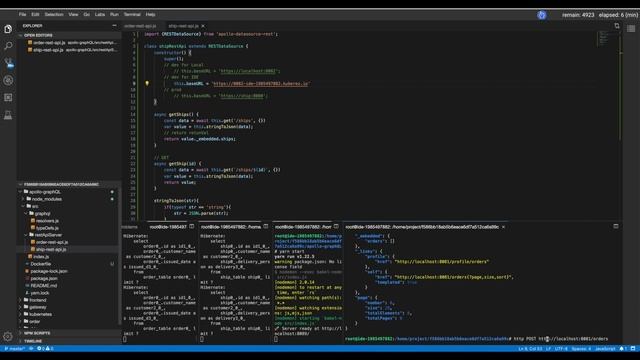The width and height of the screenshot is (640, 360).
Task: Open the Manage settings gear
Action: [8, 337]
